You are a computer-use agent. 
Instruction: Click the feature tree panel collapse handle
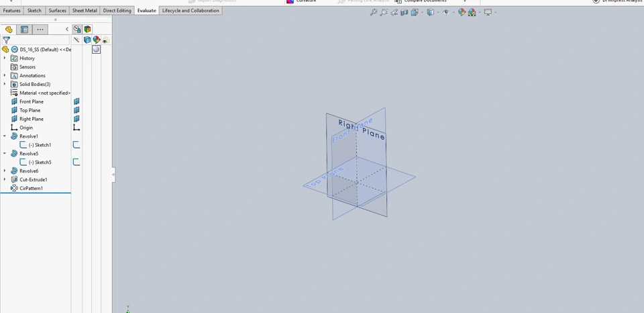pyautogui.click(x=114, y=175)
